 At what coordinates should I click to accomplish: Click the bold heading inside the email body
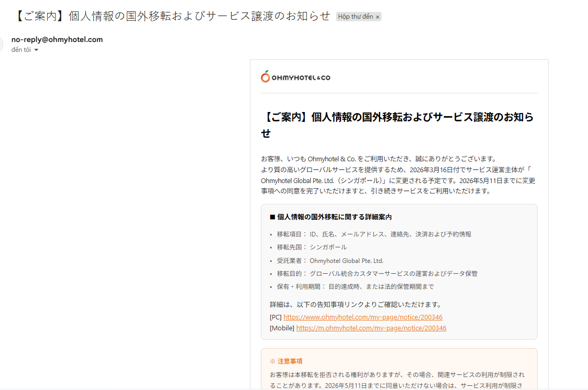click(x=398, y=125)
